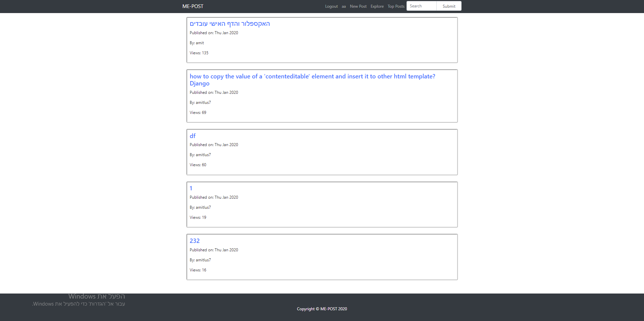644x321 pixels.
Task: Click the Copyright ME-POST 2020 footer text
Action: [x=322, y=309]
